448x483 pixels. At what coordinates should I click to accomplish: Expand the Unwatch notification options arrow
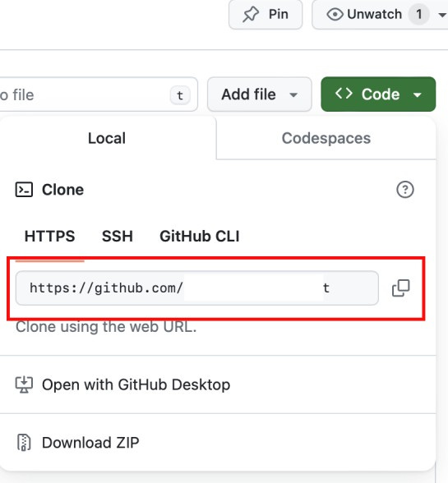(442, 14)
